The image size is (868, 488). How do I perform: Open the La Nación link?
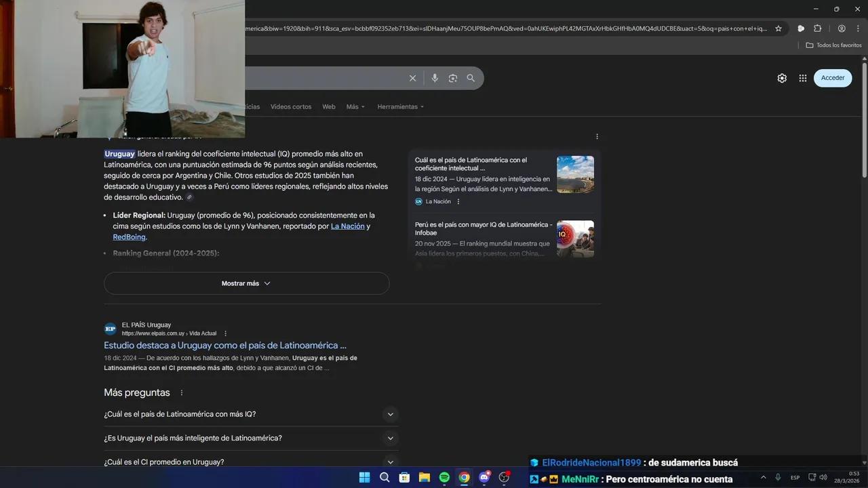pos(348,226)
